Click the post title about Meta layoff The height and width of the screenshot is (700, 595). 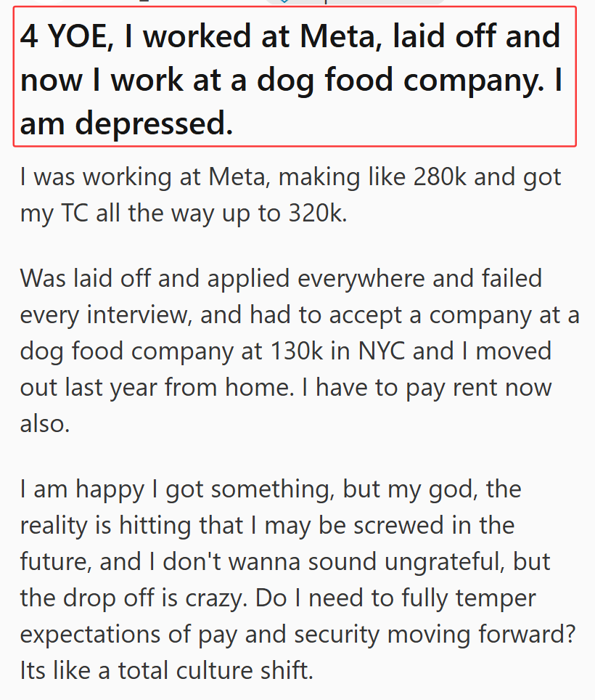click(295, 76)
